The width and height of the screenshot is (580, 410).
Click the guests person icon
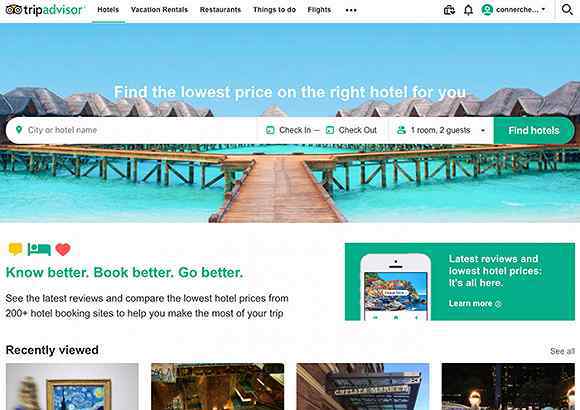click(401, 130)
